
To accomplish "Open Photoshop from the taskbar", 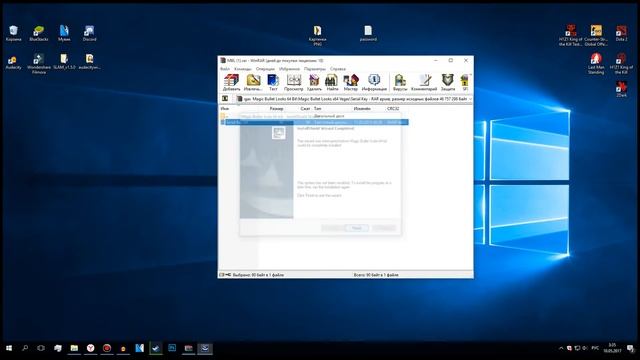I will tap(172, 348).
